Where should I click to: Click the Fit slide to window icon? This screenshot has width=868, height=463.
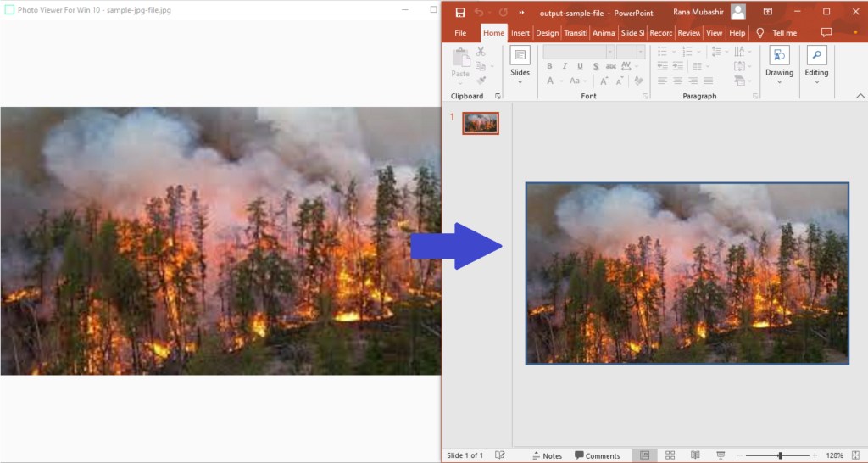[x=856, y=455]
